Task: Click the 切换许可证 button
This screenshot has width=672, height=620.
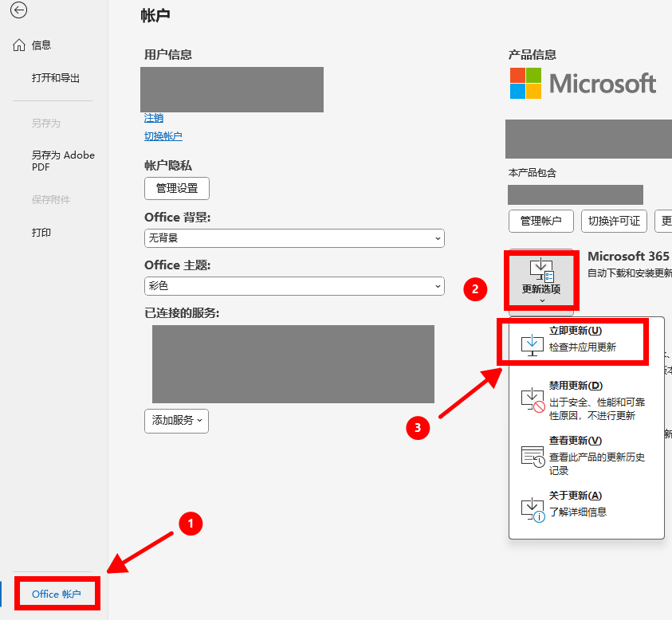Action: pos(613,221)
